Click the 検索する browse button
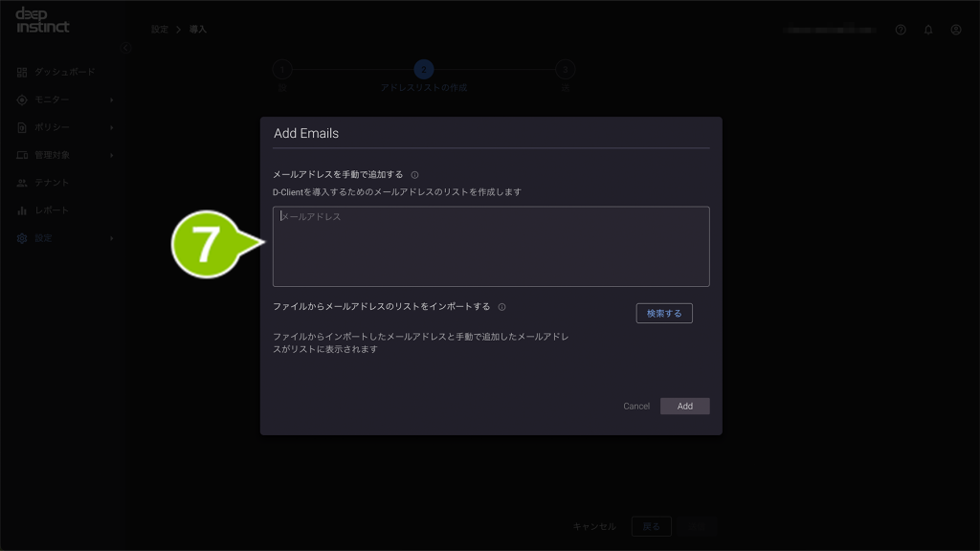Viewport: 980px width, 551px height. point(664,313)
